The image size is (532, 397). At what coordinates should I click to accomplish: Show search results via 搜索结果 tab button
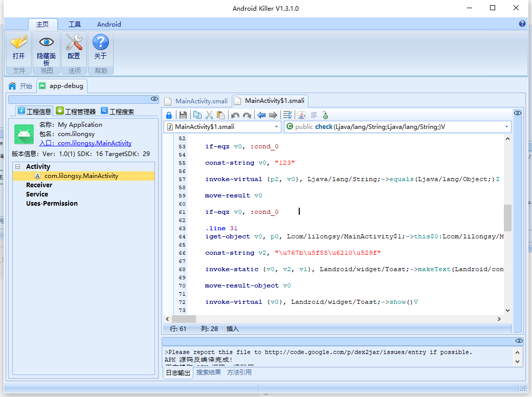(x=208, y=372)
